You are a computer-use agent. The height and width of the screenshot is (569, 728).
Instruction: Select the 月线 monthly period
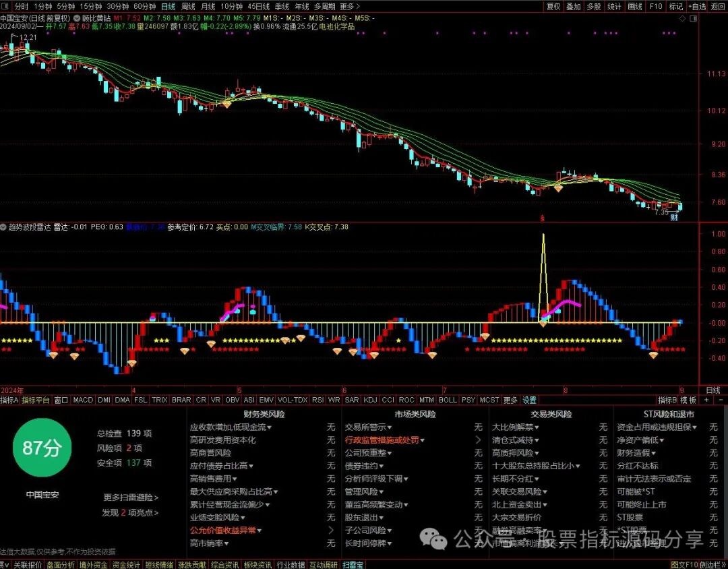coord(208,7)
